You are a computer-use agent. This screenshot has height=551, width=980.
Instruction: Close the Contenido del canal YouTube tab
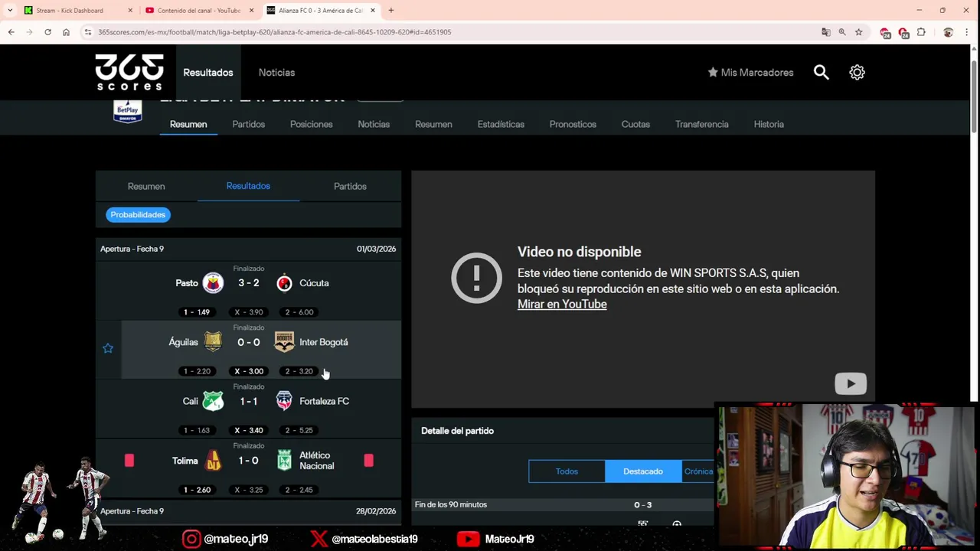tap(251, 11)
